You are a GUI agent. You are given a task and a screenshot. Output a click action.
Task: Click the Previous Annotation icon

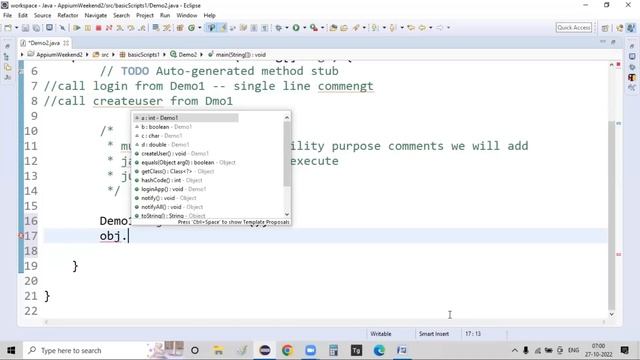pos(393,28)
